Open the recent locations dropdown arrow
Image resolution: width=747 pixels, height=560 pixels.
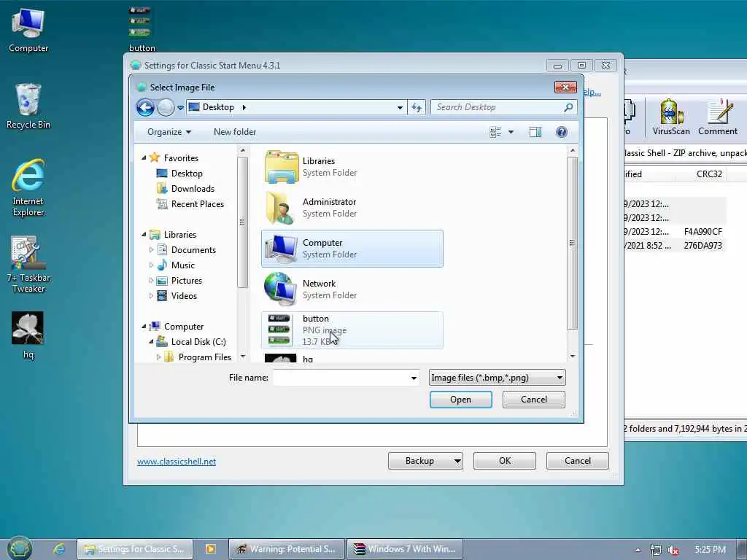(181, 108)
